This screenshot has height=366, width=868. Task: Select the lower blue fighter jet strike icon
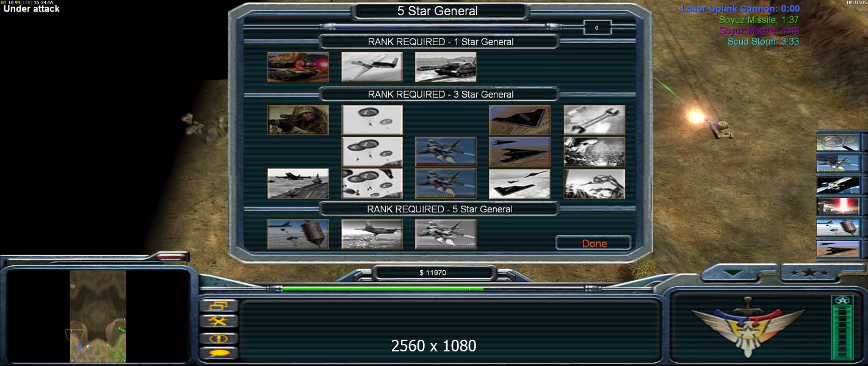point(446,184)
